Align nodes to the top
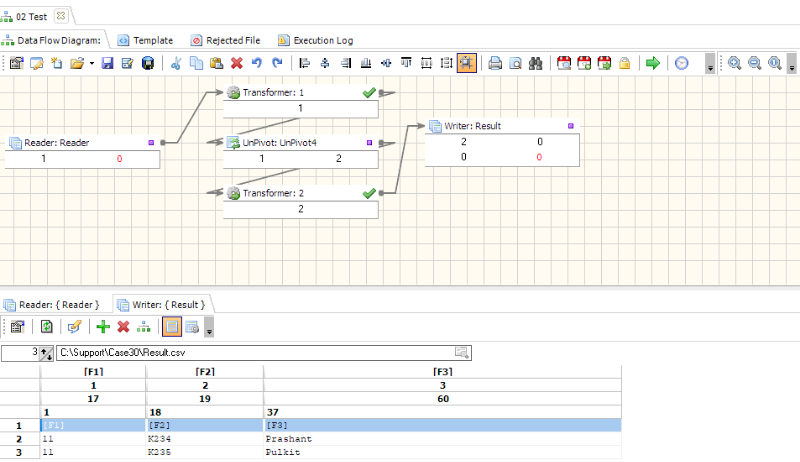 [406, 63]
